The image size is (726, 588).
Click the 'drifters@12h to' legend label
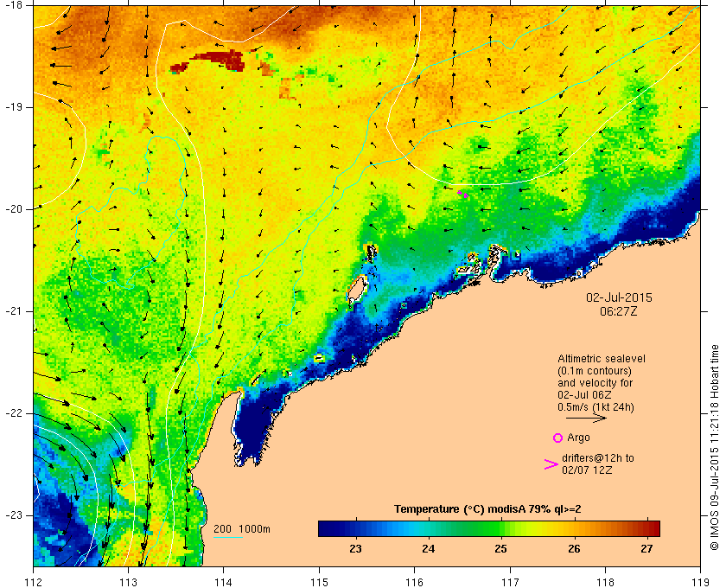(598, 458)
